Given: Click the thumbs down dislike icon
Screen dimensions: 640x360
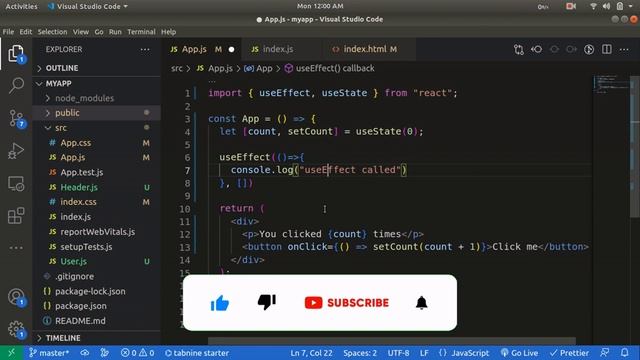Looking at the screenshot, I should [267, 302].
